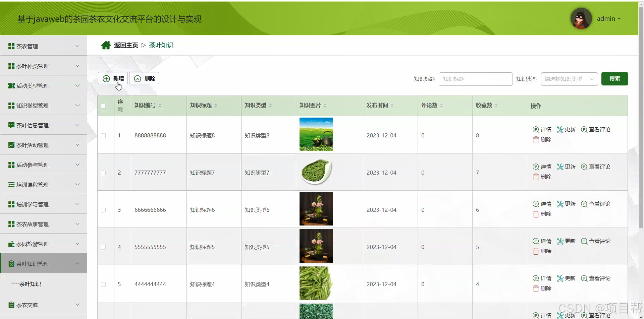Click the 茶叶知识管理 clipboard icon
Screen dimensions: 644x319
(11, 264)
